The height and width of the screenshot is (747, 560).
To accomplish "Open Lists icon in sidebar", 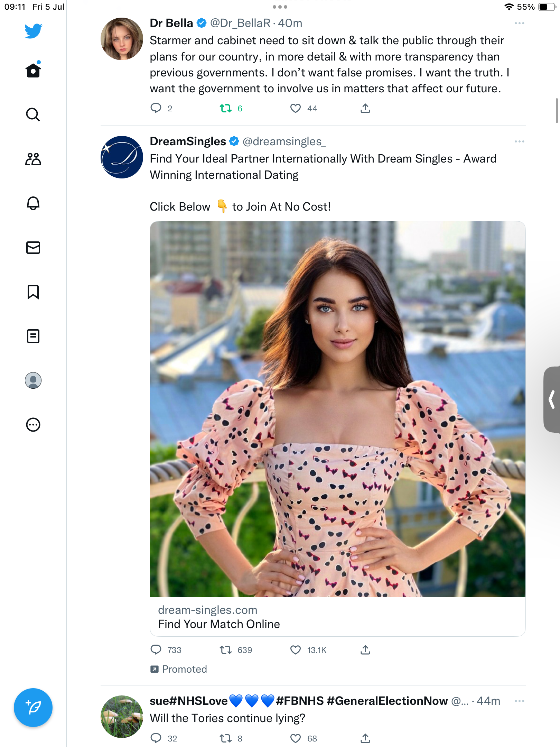I will (33, 336).
